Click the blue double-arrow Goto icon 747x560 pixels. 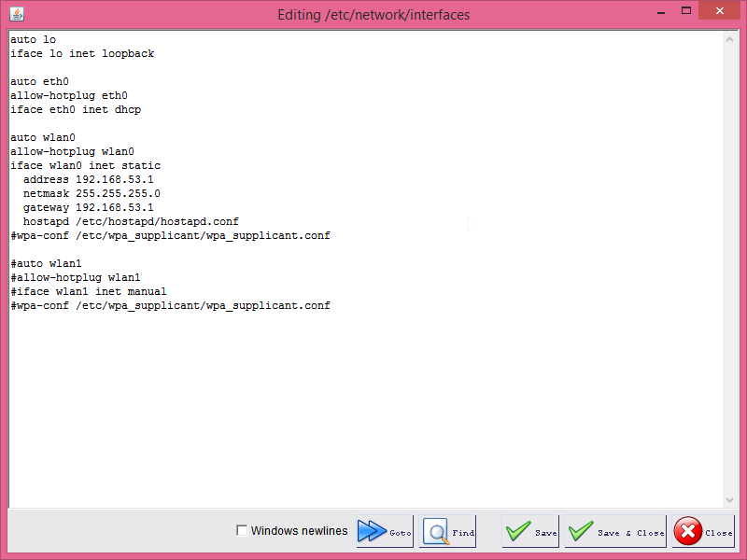(373, 531)
